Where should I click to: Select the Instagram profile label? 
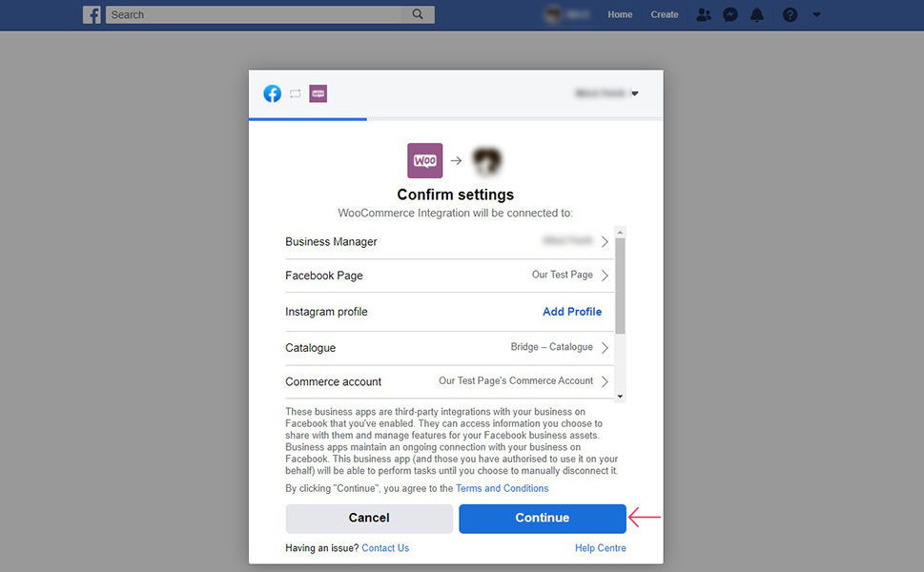coord(326,312)
